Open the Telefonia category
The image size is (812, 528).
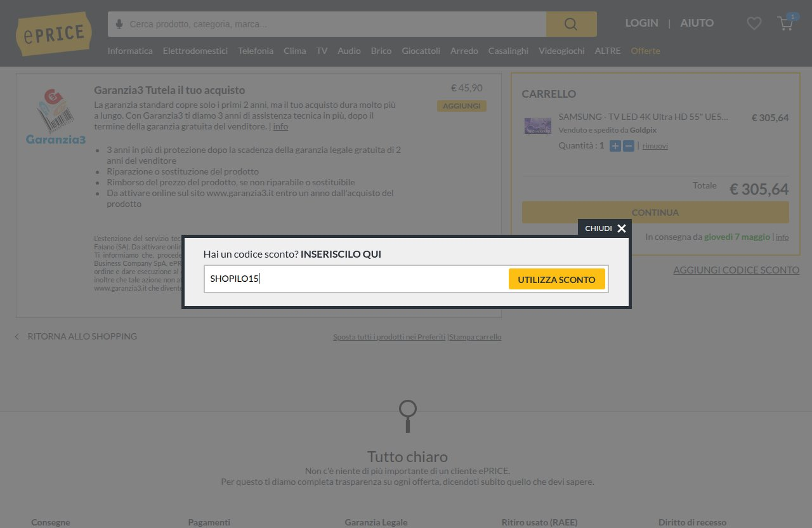click(x=256, y=51)
